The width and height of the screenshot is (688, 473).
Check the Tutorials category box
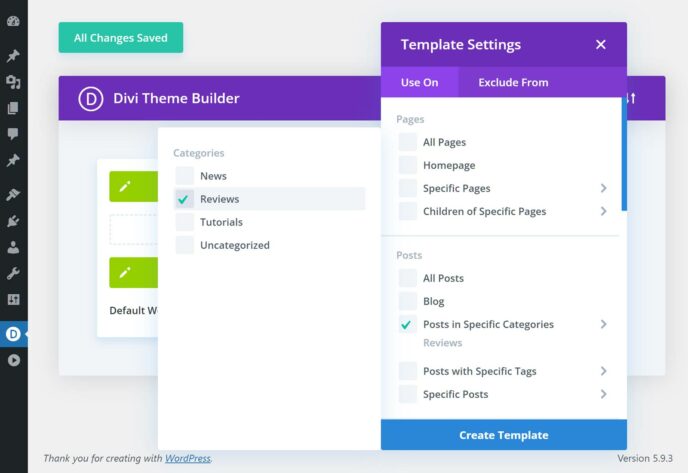(x=184, y=222)
